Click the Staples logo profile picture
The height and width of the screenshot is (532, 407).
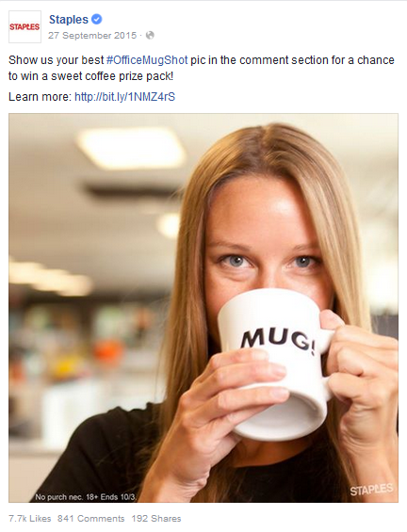(24, 26)
